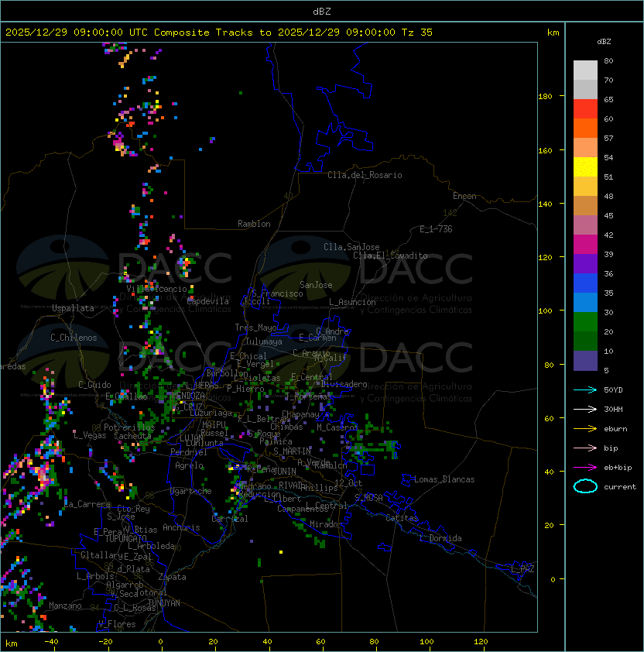The width and height of the screenshot is (644, 652).
Task: Select the Lomas_Blancas location label
Action: 444,479
